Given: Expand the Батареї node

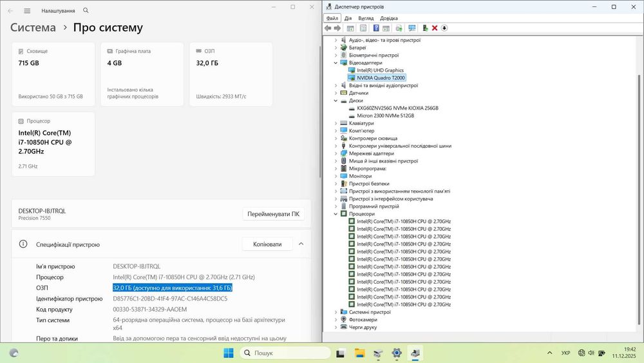Looking at the screenshot, I should pos(336,48).
